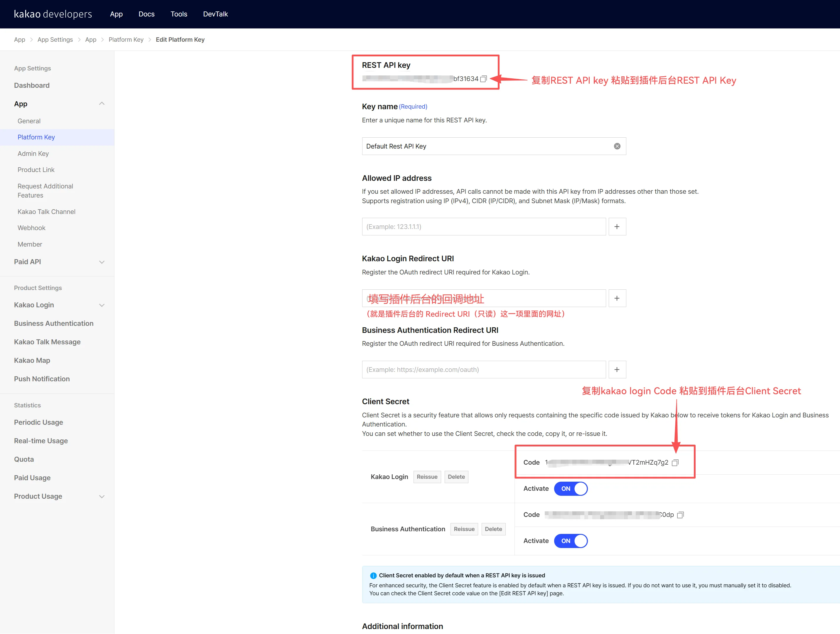Copy the REST API key value

tap(483, 79)
